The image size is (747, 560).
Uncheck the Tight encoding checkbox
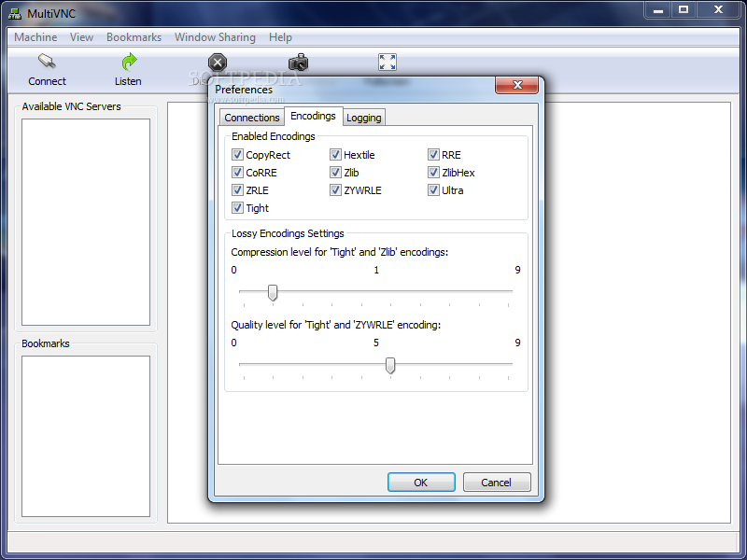(237, 207)
